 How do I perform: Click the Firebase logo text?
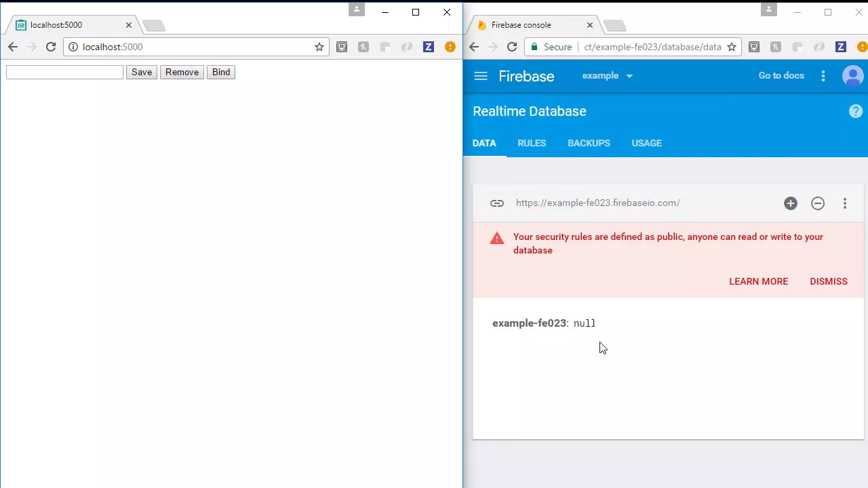click(526, 76)
